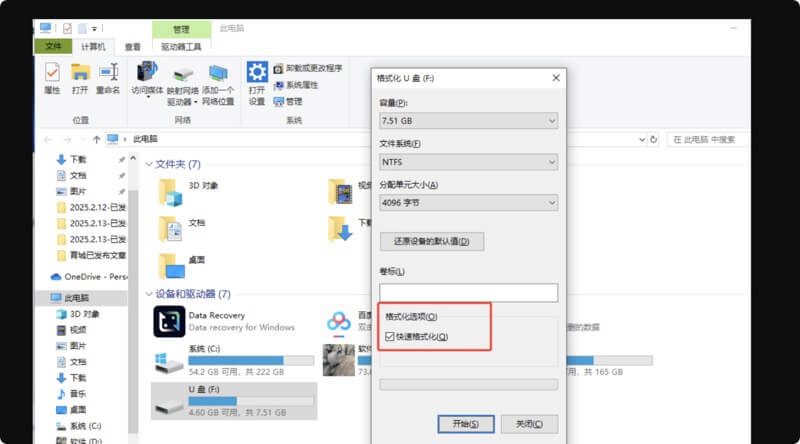Open the 文件系统 NTFS dropdown

(468, 162)
